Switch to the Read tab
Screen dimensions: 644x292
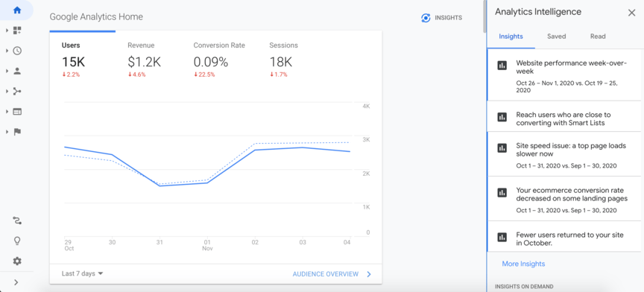(598, 36)
